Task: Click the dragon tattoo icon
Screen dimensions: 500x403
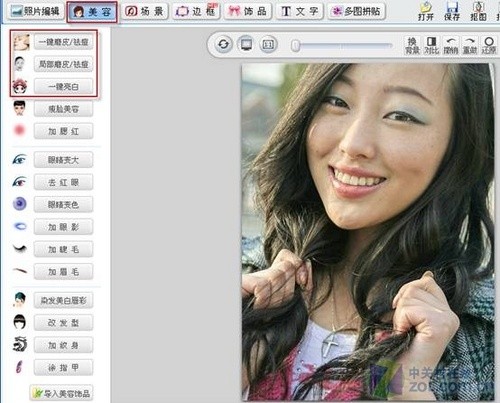Action: (20, 344)
